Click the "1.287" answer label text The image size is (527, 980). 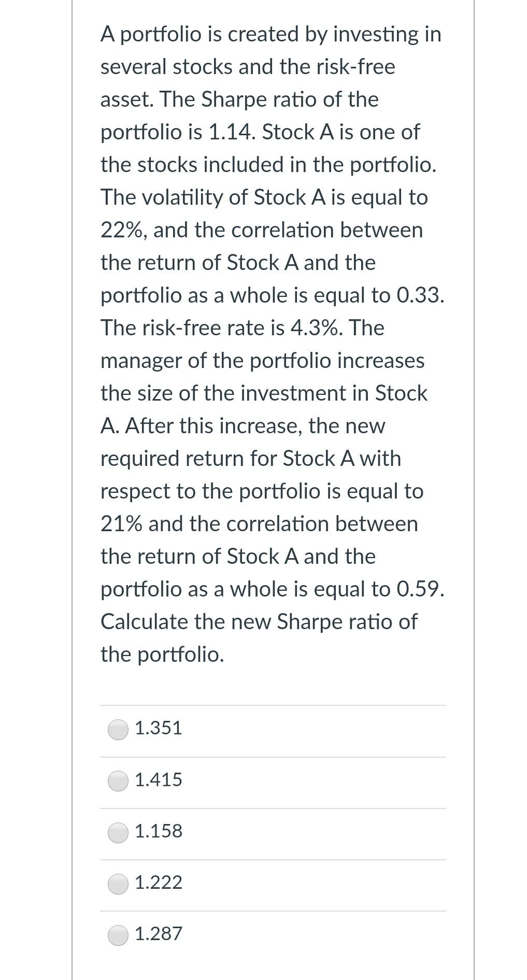(159, 933)
